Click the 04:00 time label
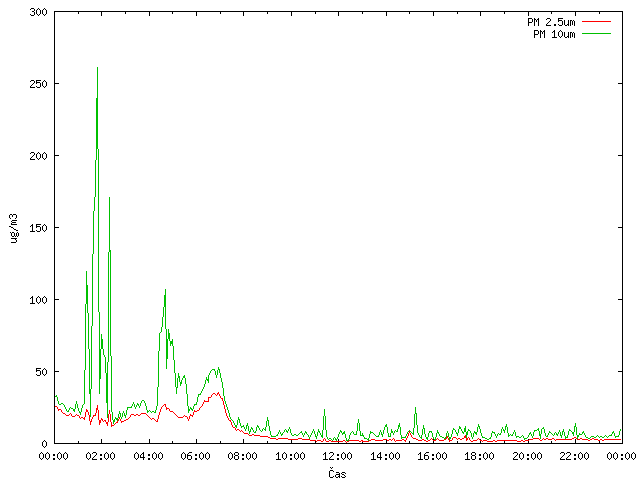Image resolution: width=640 pixels, height=480 pixels. click(x=149, y=456)
